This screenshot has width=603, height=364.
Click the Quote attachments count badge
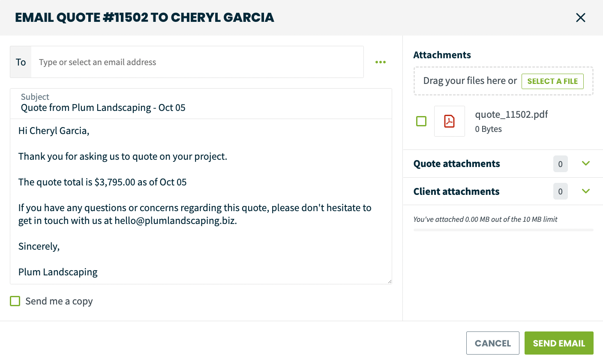[560, 164]
